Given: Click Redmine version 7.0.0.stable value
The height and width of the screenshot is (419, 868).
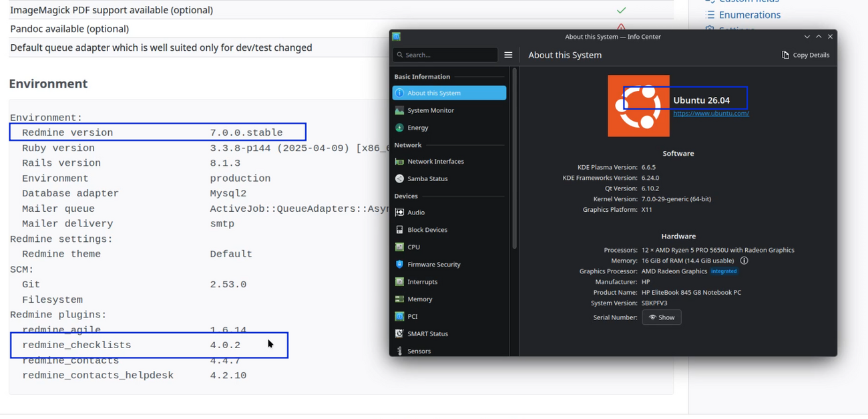Looking at the screenshot, I should tap(246, 133).
